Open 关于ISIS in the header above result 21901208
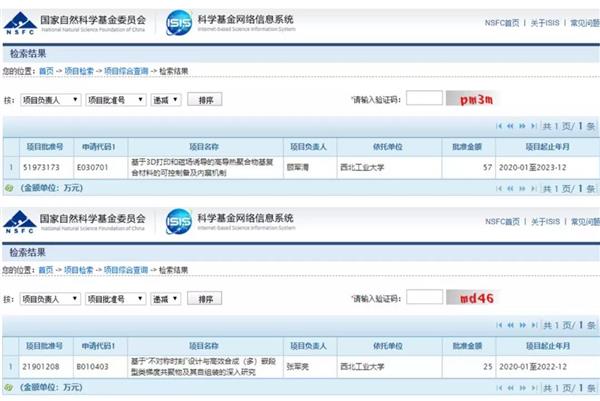 click(547, 220)
